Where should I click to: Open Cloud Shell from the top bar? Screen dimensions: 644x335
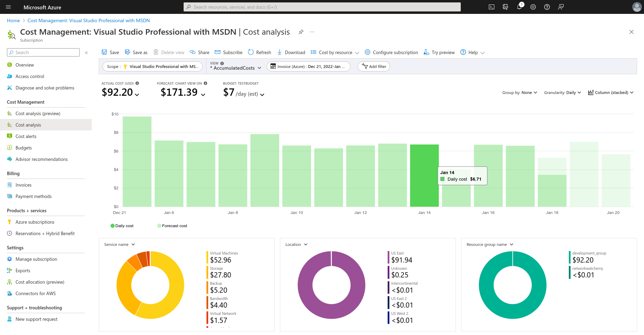pos(492,7)
